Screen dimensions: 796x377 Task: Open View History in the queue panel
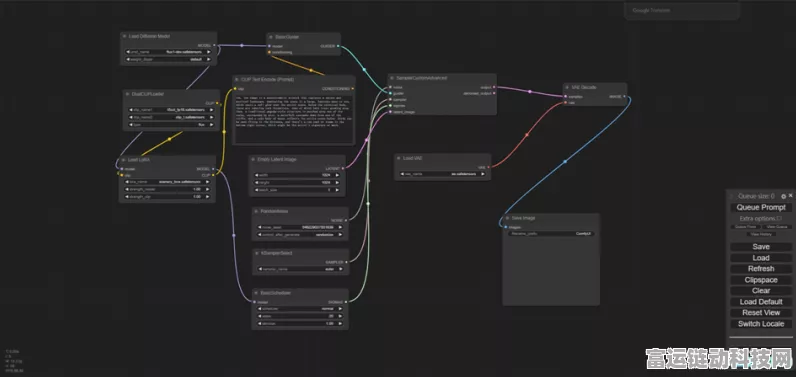tap(761, 234)
